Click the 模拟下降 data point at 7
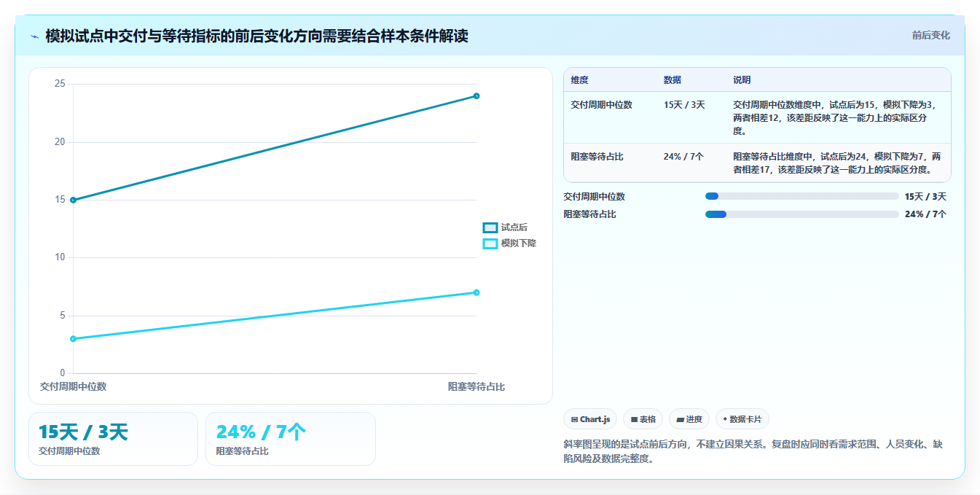 click(477, 292)
